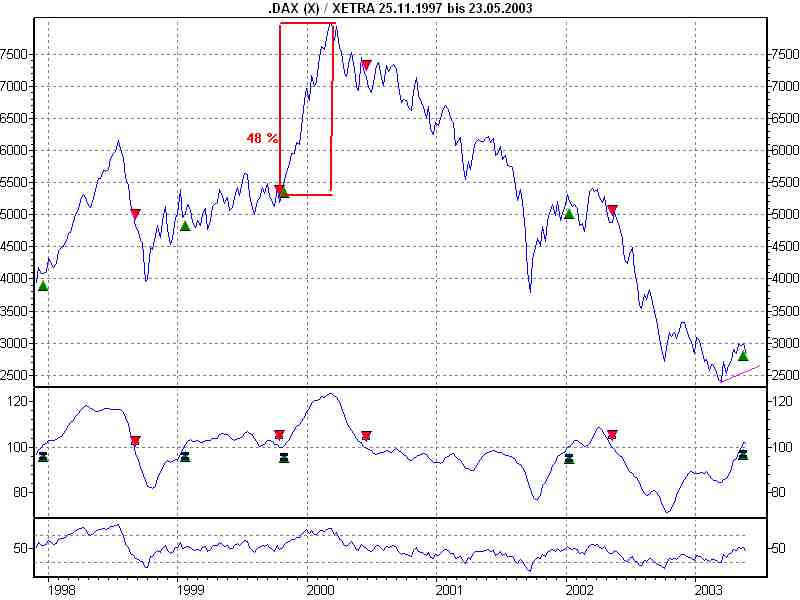
Task: Click the '4500' value on the right price axis
Action: [x=785, y=246]
